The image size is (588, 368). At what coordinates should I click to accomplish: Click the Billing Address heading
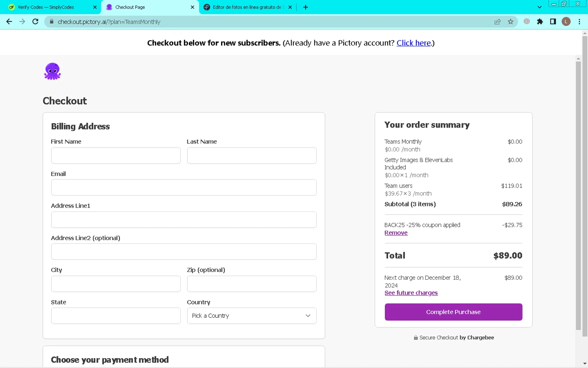coord(80,126)
